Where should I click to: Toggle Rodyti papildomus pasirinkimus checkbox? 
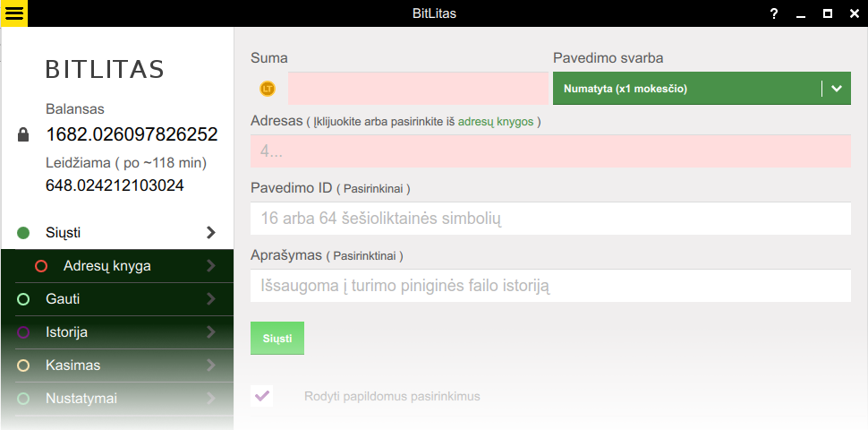[x=261, y=396]
